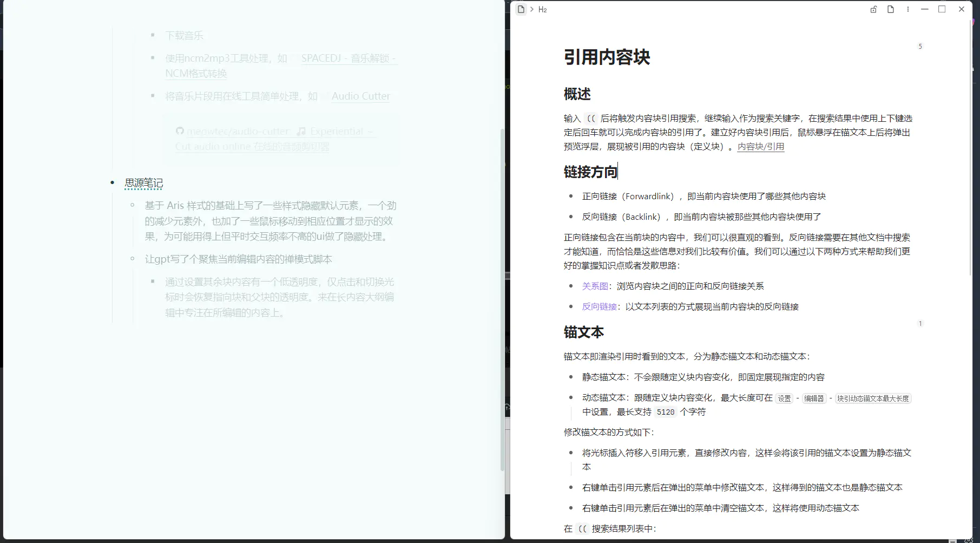The image size is (980, 543).
Task: Click the 5120 inline code value
Action: click(x=666, y=412)
